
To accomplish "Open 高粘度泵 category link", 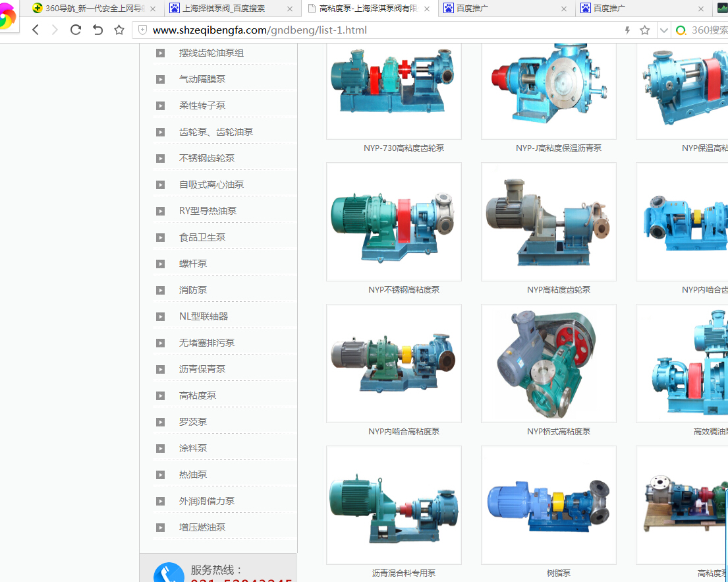I will tap(198, 395).
